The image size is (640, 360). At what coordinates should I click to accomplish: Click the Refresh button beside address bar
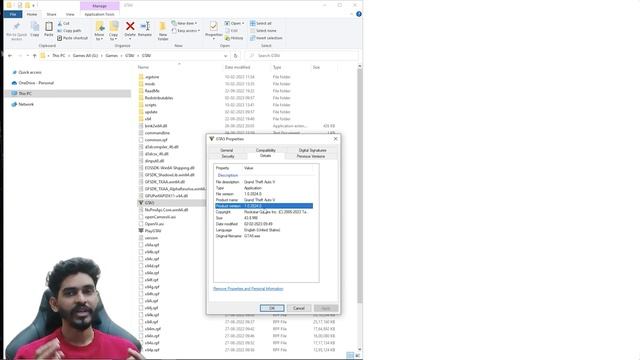tap(236, 56)
